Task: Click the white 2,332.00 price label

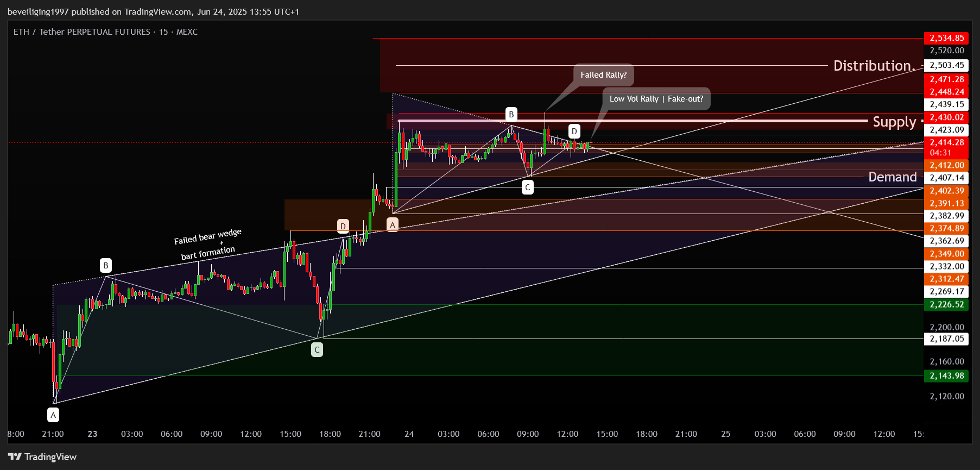Action: [x=946, y=266]
